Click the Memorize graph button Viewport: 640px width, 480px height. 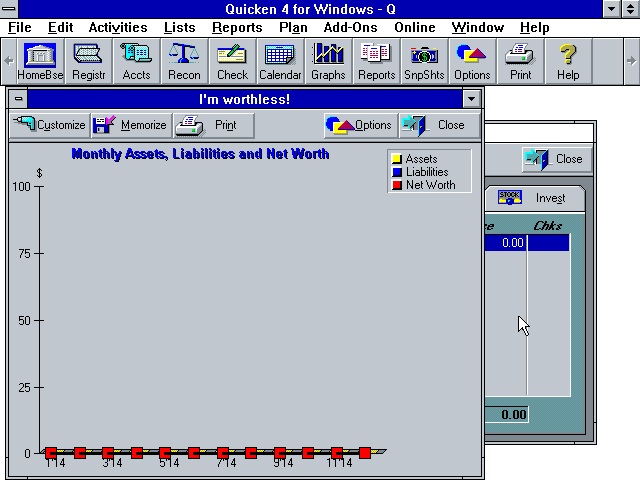(131, 125)
